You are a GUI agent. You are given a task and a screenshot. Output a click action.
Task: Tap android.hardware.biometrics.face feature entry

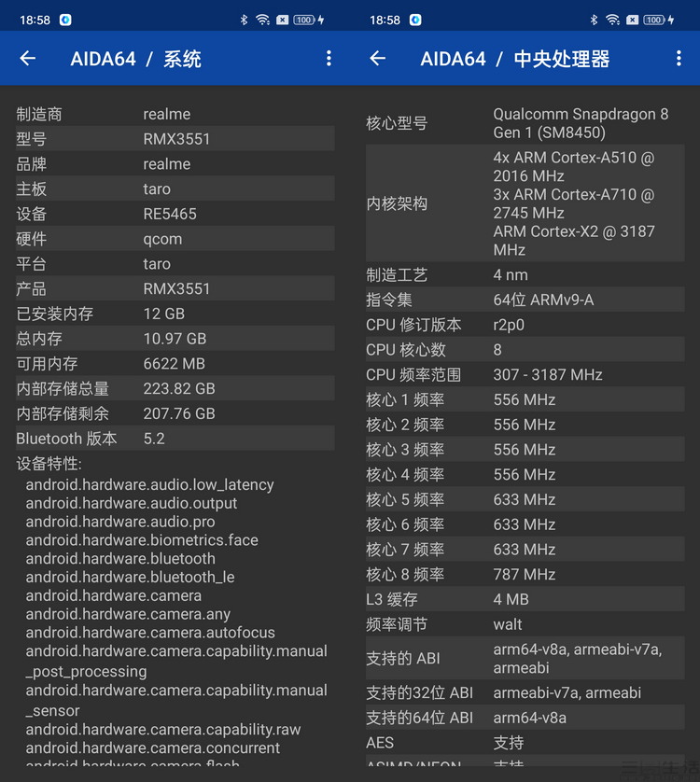click(x=142, y=540)
